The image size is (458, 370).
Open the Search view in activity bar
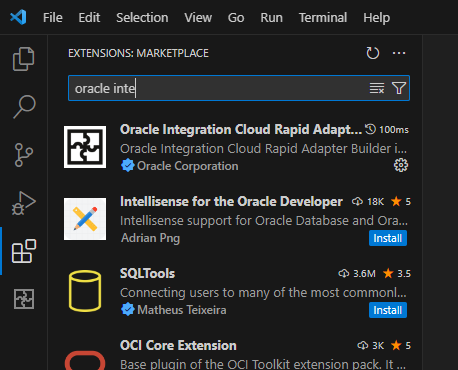point(24,107)
